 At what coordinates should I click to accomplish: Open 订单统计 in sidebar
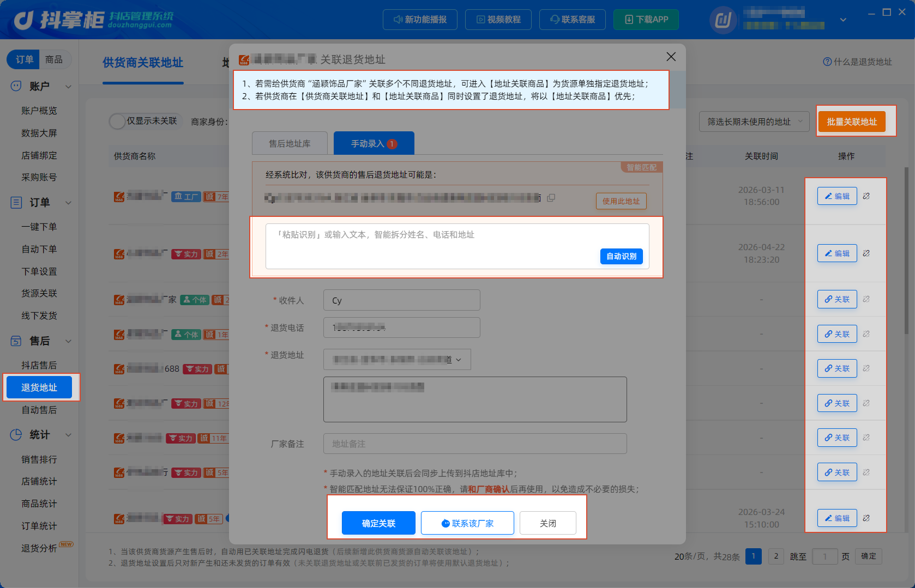[x=39, y=526]
